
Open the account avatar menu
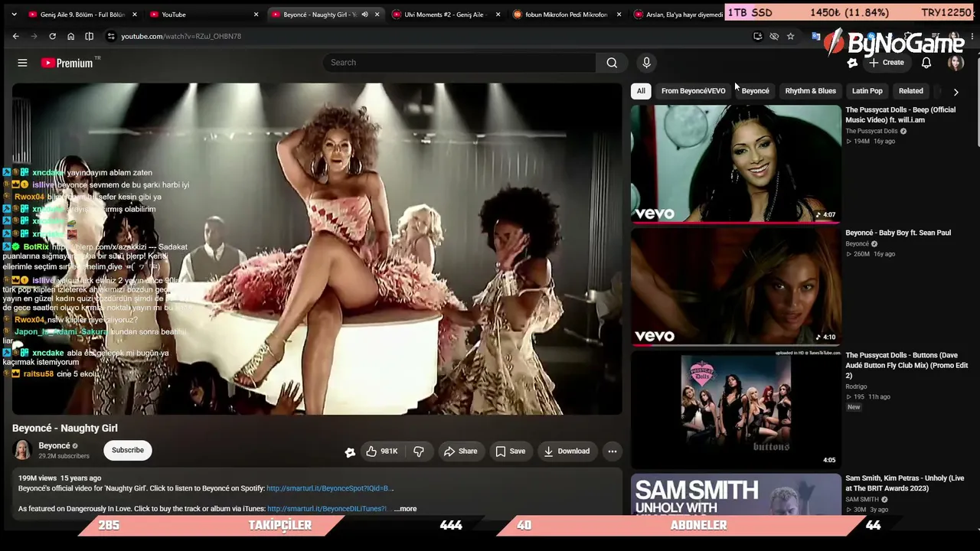(955, 63)
